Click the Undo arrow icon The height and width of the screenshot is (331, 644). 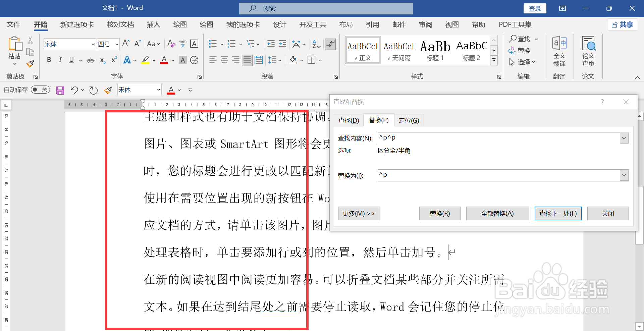click(x=74, y=90)
